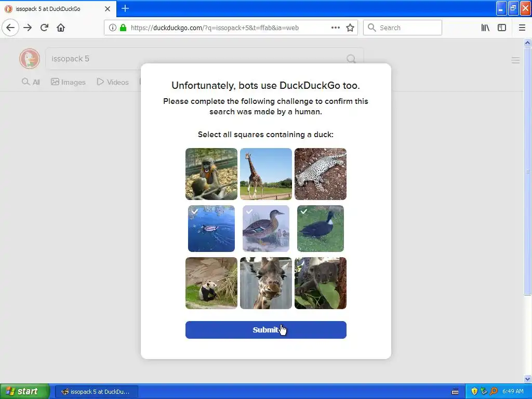Select the standing giraffe image square
The height and width of the screenshot is (399, 532).
(265, 174)
